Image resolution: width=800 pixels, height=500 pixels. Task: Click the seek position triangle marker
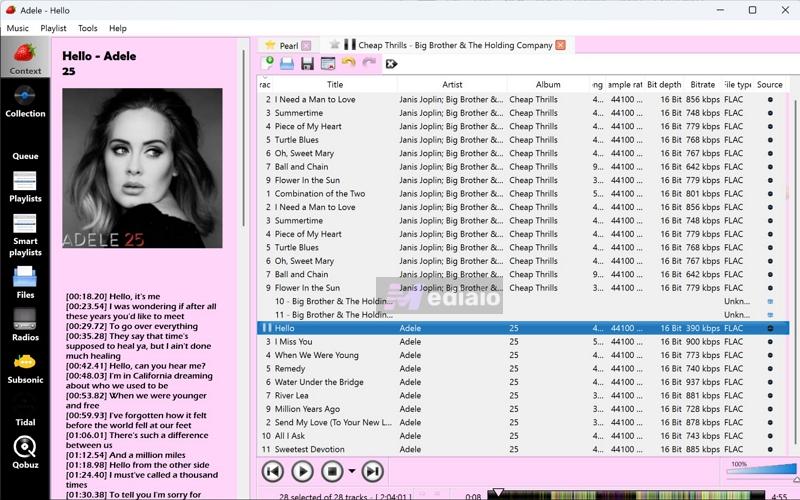pyautogui.click(x=497, y=492)
